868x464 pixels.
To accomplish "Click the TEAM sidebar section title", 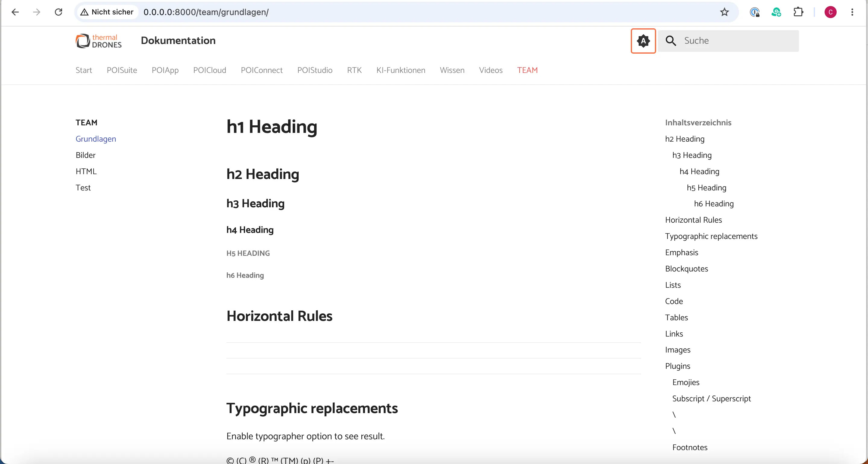I will [x=86, y=123].
